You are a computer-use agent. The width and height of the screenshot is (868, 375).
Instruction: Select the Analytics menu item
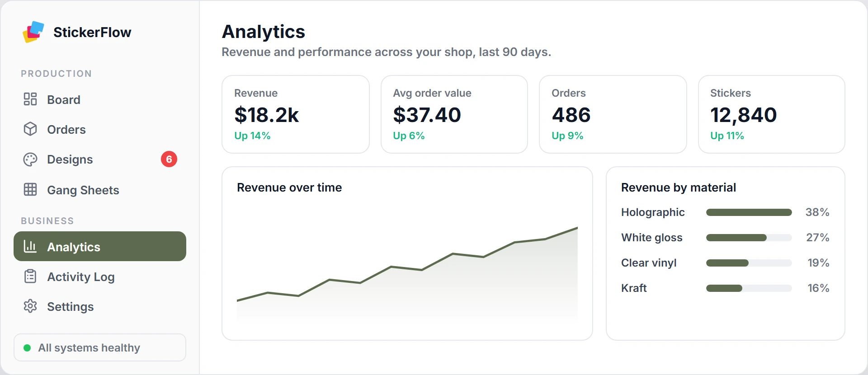coord(100,246)
